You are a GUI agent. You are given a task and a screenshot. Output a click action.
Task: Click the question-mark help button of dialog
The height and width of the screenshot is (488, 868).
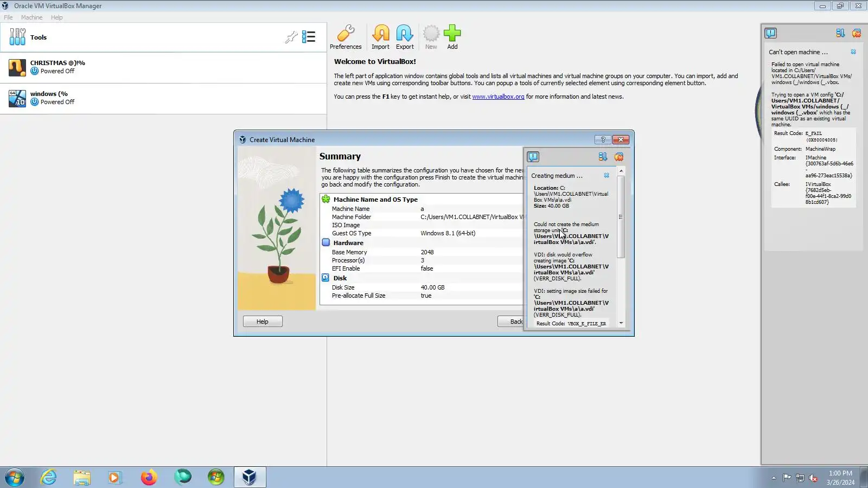tap(603, 140)
